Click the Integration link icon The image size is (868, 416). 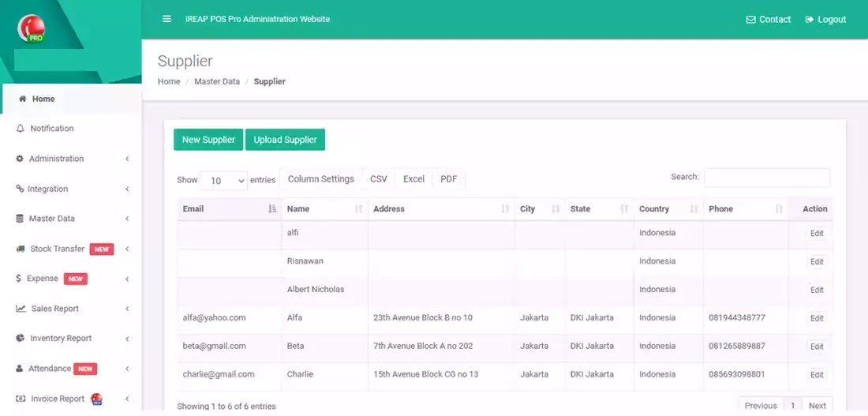pos(21,189)
